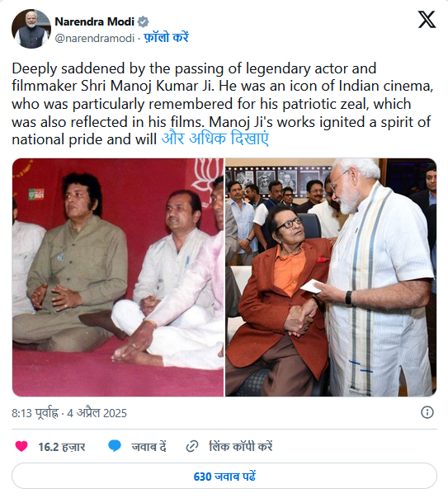The height and width of the screenshot is (498, 448).
Task: Click लिंक कॉपी करें text
Action: tap(241, 447)
